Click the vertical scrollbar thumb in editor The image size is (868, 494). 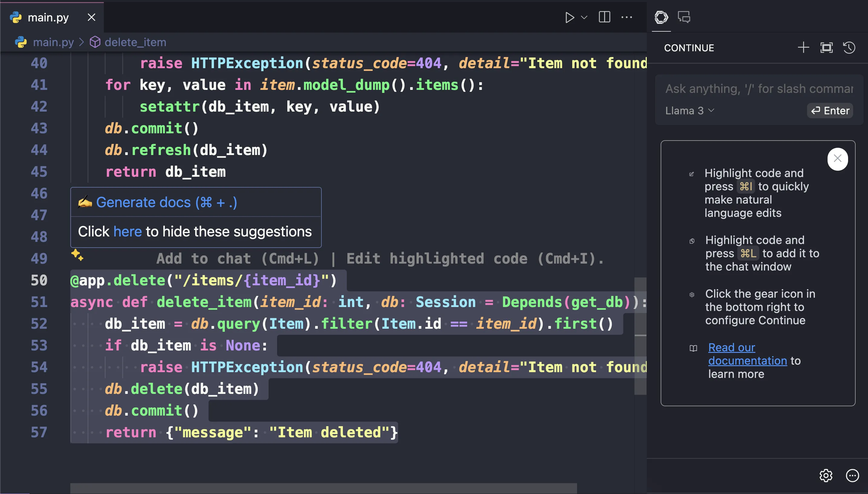[640, 336]
